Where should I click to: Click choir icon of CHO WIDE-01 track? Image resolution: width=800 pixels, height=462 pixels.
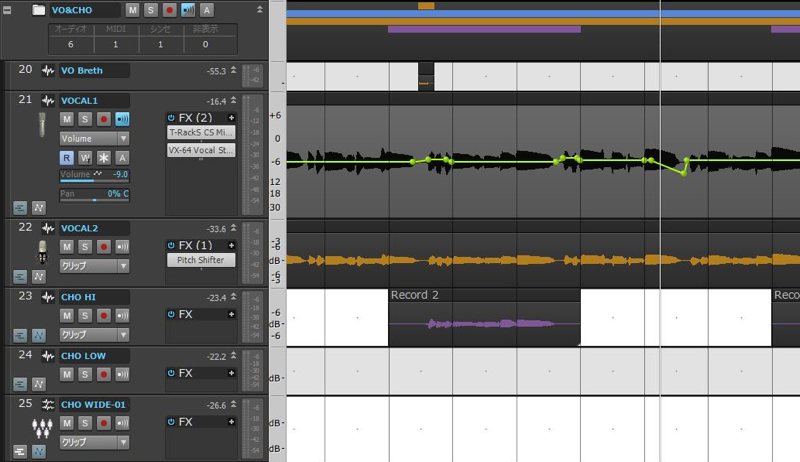coord(42,428)
